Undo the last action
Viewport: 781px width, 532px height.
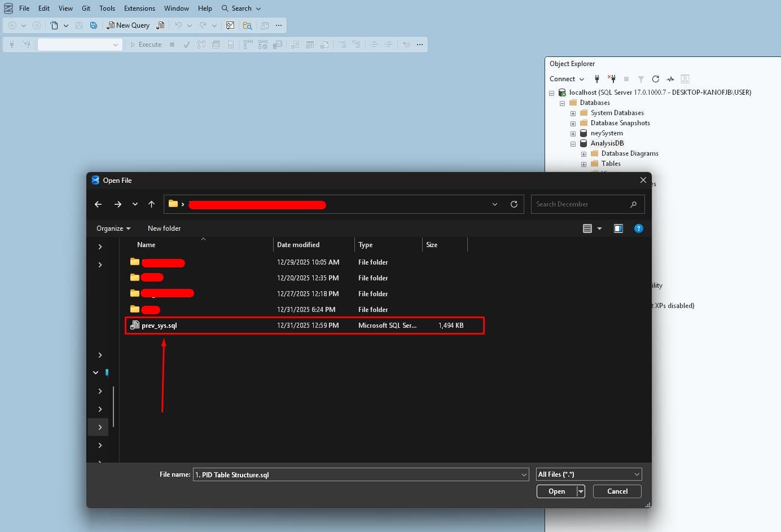pyautogui.click(x=178, y=25)
